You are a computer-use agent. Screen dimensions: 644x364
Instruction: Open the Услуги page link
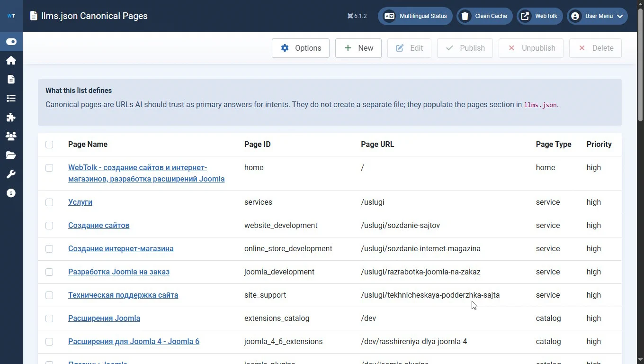[x=80, y=202]
